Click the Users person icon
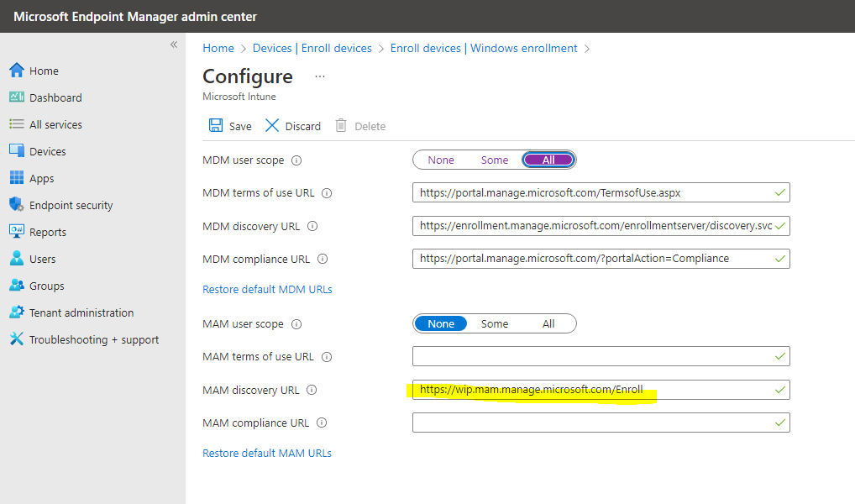 (17, 258)
